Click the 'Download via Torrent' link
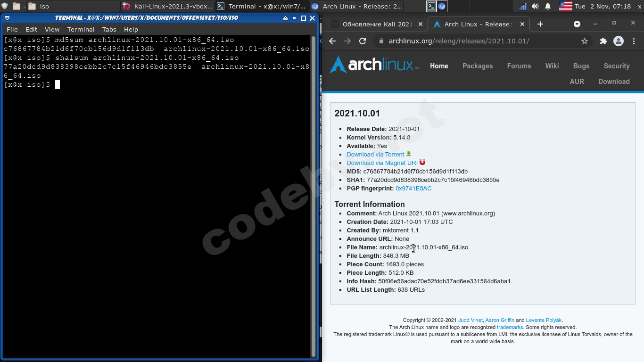 (375, 155)
